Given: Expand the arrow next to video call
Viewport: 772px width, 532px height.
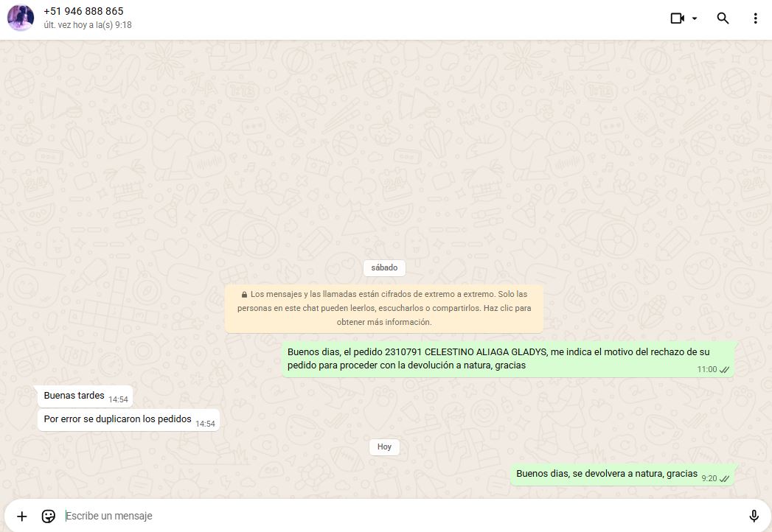Looking at the screenshot, I should pos(695,18).
